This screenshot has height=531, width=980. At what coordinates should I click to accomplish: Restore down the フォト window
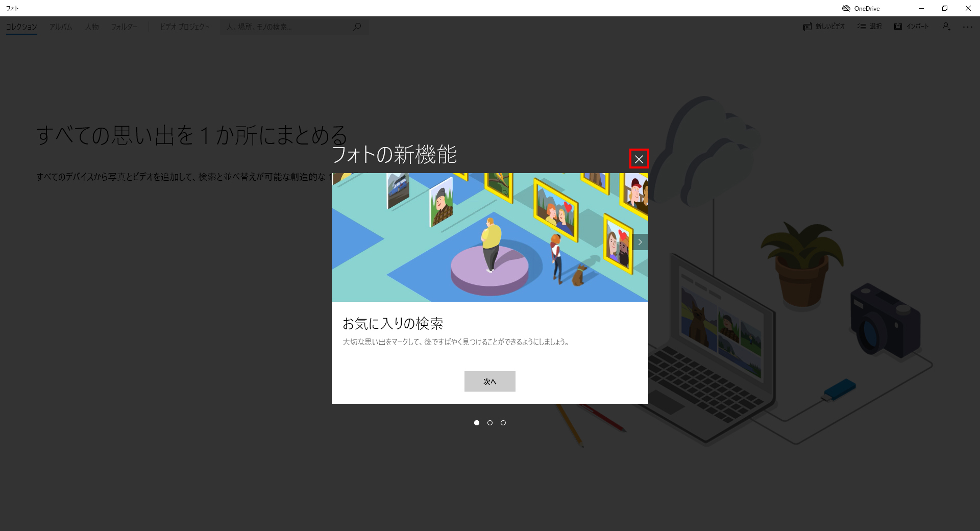[x=945, y=8]
